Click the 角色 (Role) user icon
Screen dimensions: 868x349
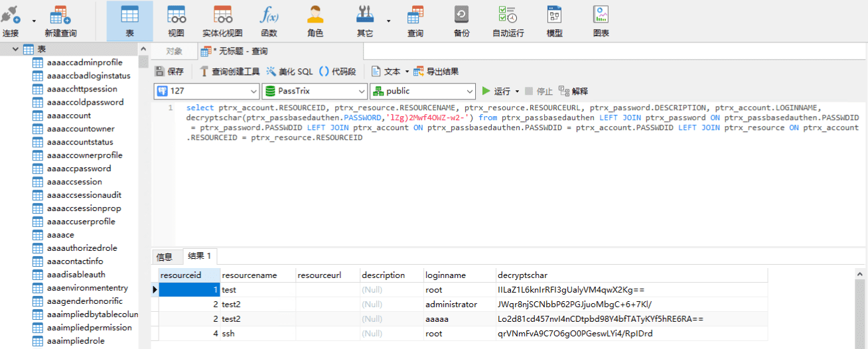[315, 20]
